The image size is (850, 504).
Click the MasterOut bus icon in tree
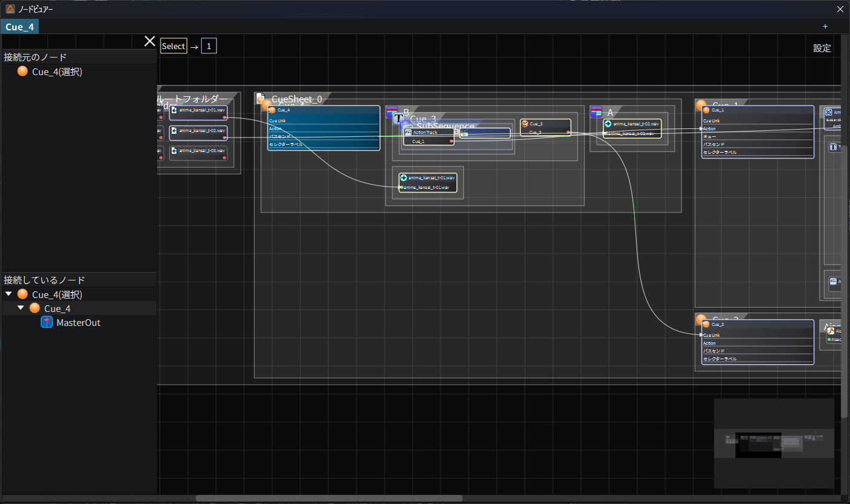coord(47,323)
